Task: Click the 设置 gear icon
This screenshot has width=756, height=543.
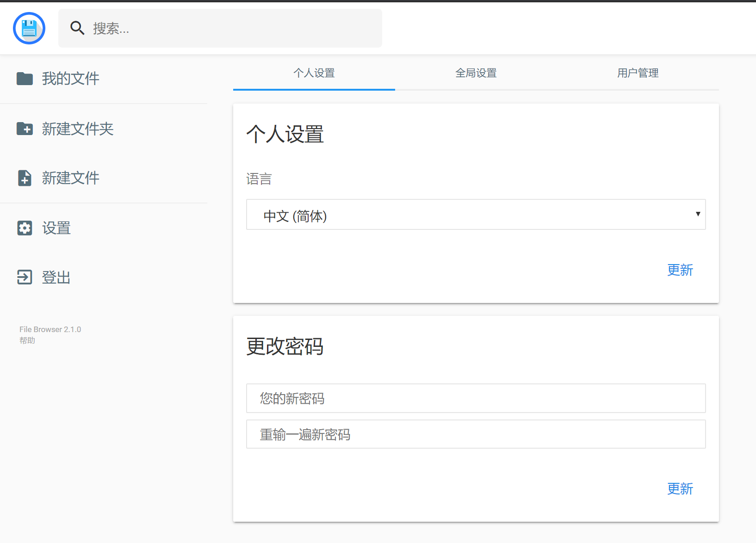Action: point(25,228)
